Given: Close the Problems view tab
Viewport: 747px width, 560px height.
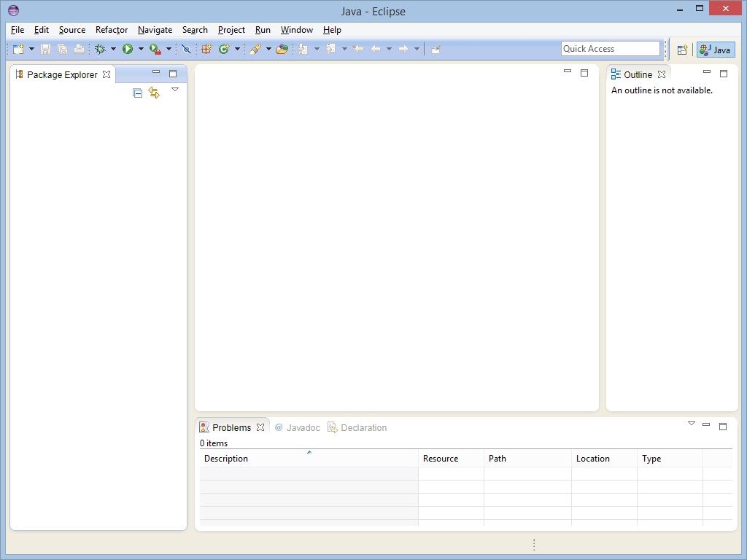Looking at the screenshot, I should 260,427.
